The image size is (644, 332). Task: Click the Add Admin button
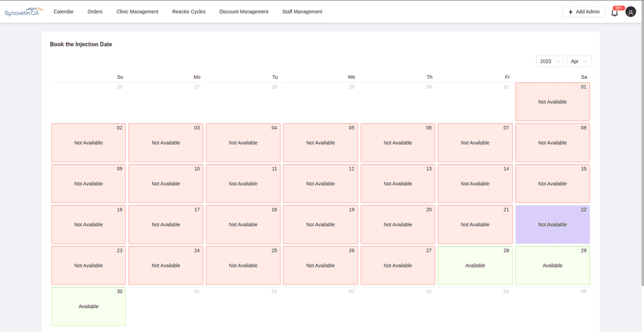tap(584, 12)
